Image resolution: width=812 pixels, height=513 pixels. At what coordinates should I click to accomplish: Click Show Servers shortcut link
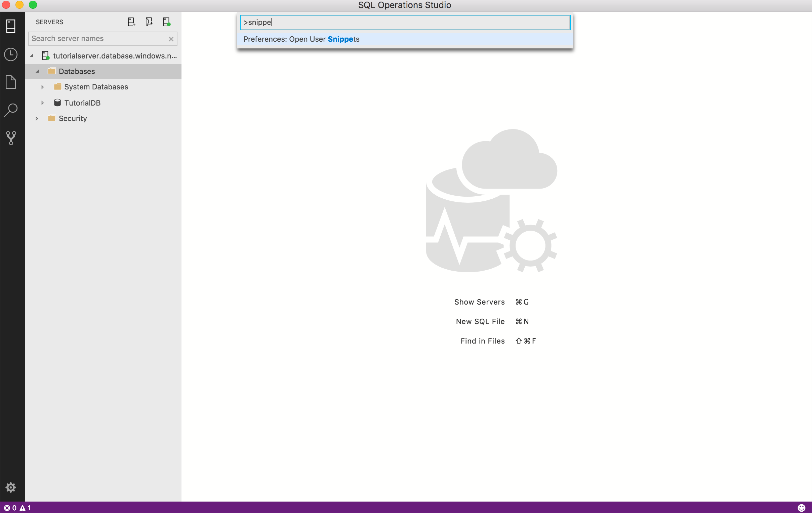click(x=479, y=302)
